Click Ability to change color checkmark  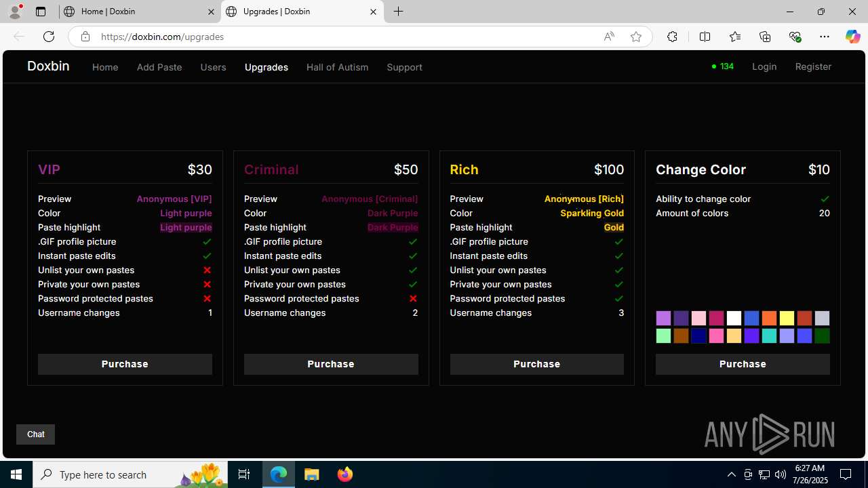(x=825, y=199)
